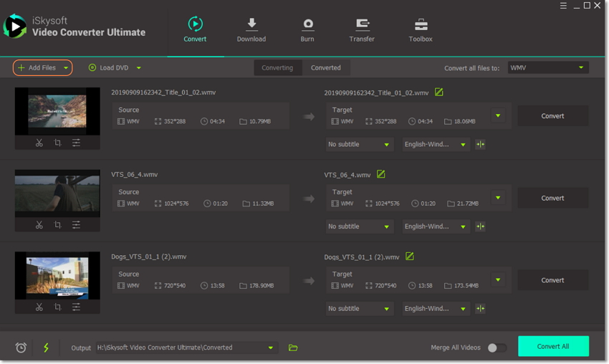Image resolution: width=609 pixels, height=364 pixels.
Task: Click add audio track icon on first video
Action: (480, 144)
